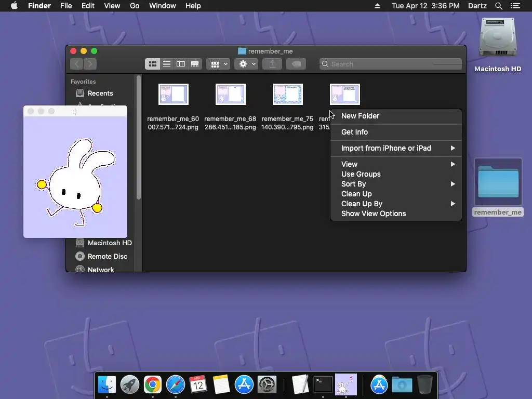The height and width of the screenshot is (399, 532).
Task: Open the File menu
Action: tap(66, 6)
